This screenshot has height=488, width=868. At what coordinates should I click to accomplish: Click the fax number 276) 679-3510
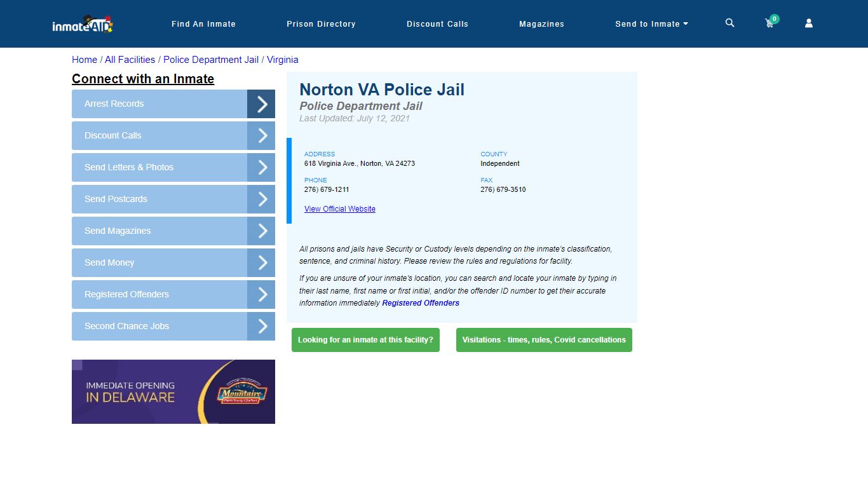coord(503,189)
